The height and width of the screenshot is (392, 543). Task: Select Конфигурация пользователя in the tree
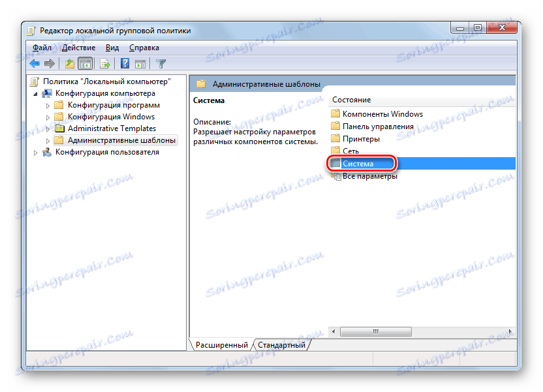tap(107, 152)
